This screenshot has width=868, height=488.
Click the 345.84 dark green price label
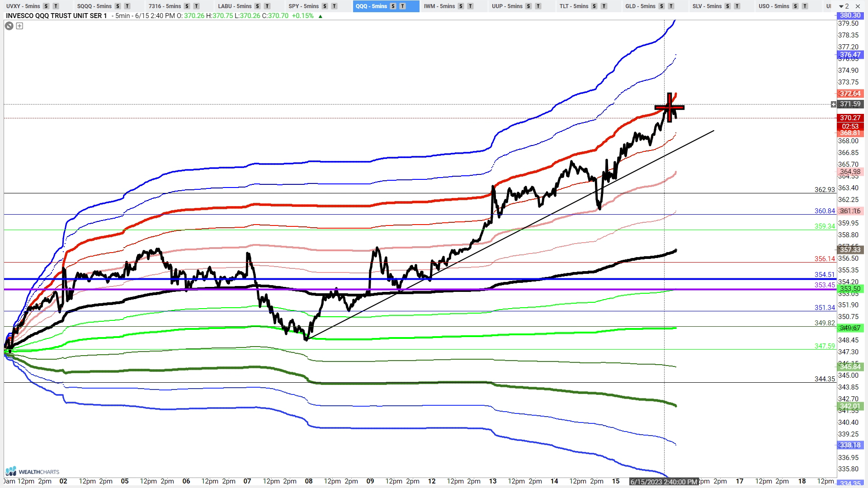point(850,367)
